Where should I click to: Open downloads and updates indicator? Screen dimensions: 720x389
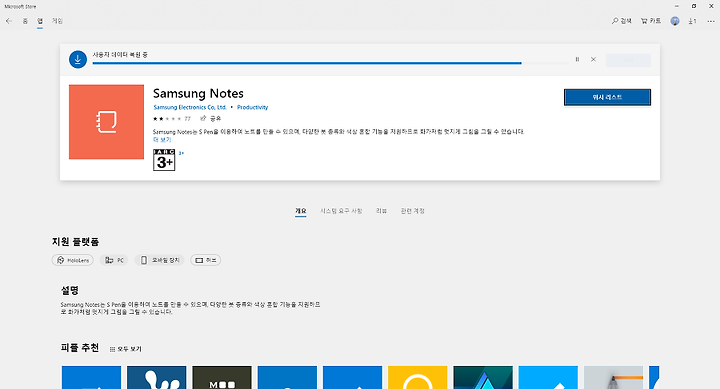coord(692,21)
